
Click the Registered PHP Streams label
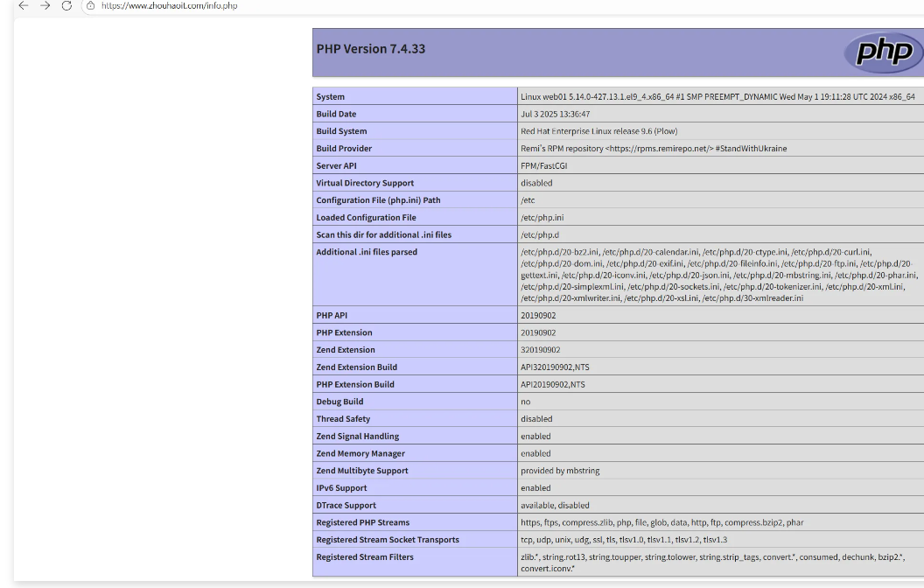pyautogui.click(x=362, y=522)
